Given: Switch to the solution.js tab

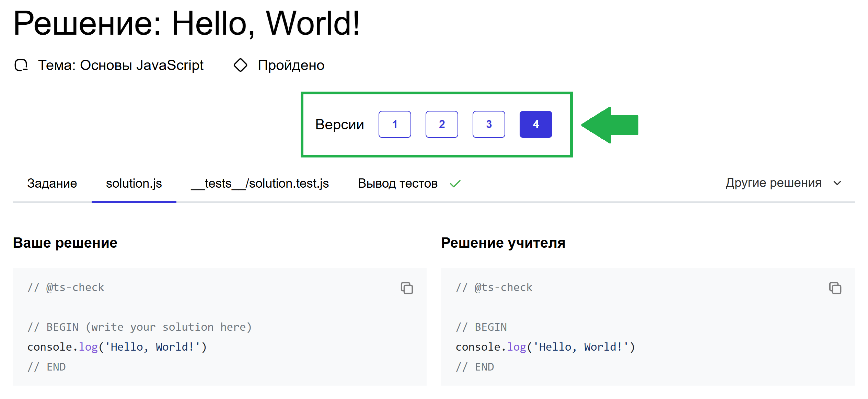Looking at the screenshot, I should (134, 184).
